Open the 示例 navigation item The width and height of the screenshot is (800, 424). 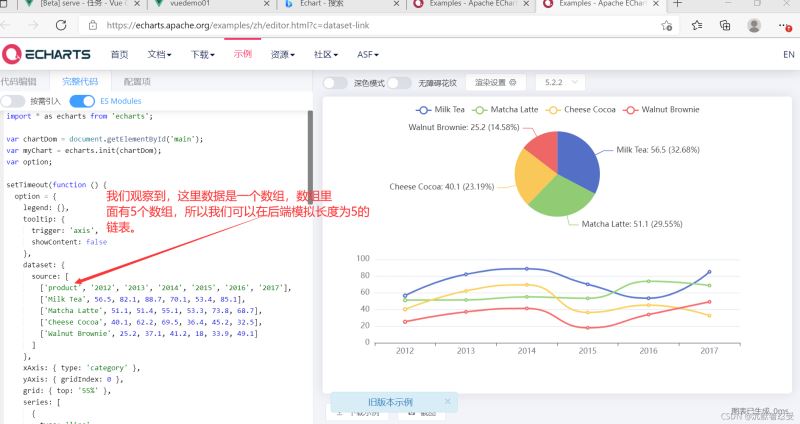pyautogui.click(x=243, y=54)
